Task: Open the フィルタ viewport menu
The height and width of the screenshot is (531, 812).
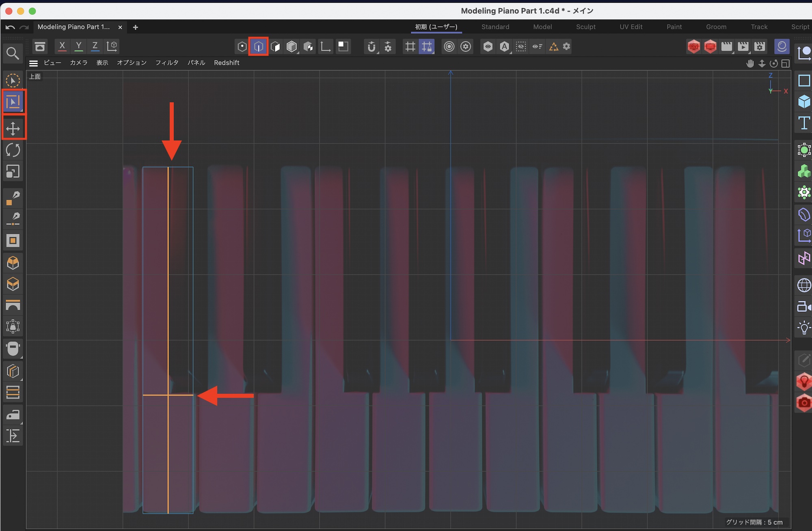Action: click(x=167, y=63)
